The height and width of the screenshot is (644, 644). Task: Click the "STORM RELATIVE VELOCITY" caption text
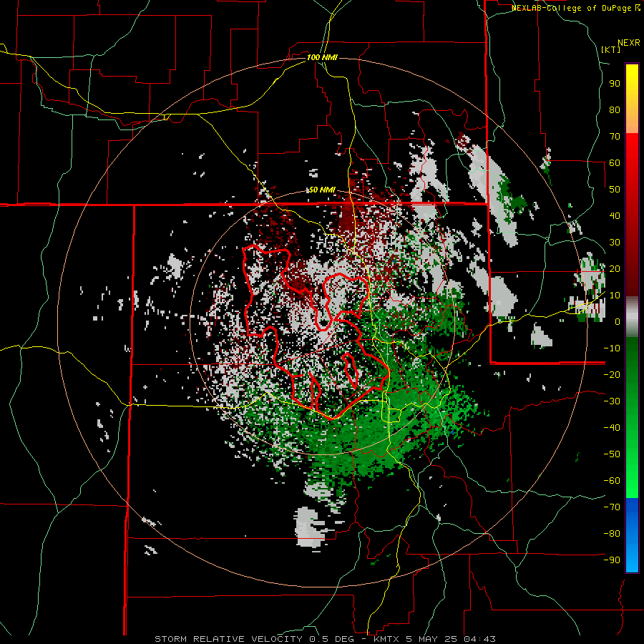coord(228,639)
